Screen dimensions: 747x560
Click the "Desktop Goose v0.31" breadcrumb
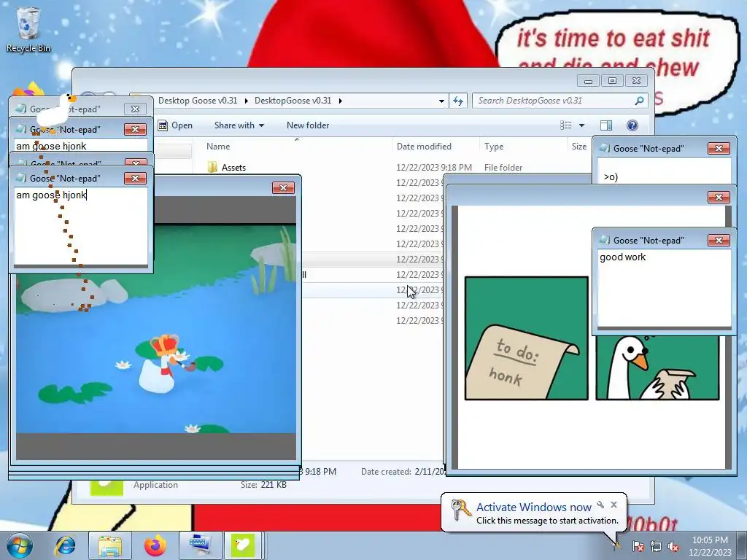[x=197, y=101]
